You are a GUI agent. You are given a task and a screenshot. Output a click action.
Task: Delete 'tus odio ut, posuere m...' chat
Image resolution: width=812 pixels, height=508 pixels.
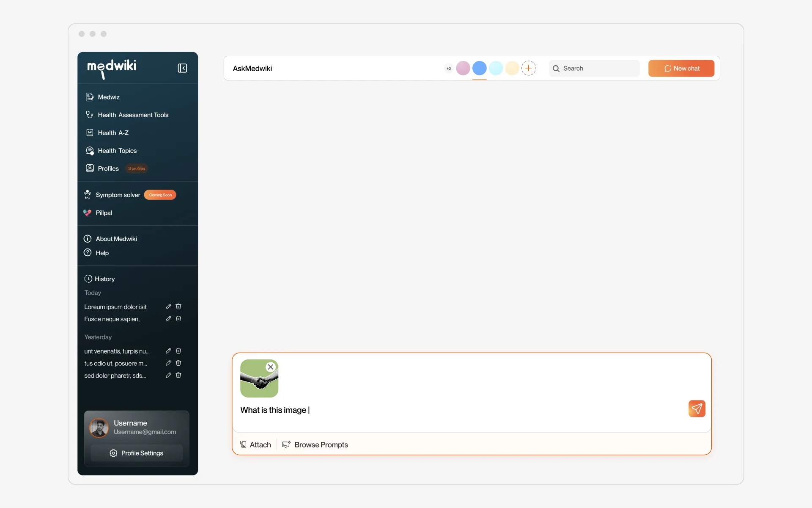[x=178, y=363]
